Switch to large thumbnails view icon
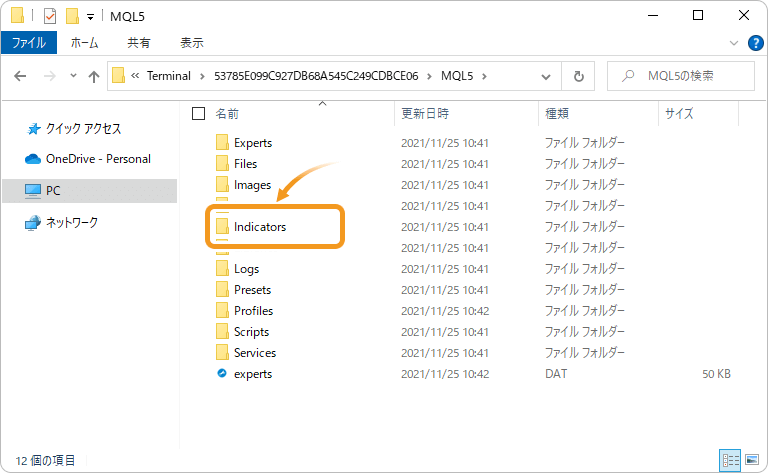This screenshot has height=473, width=768. 752,460
